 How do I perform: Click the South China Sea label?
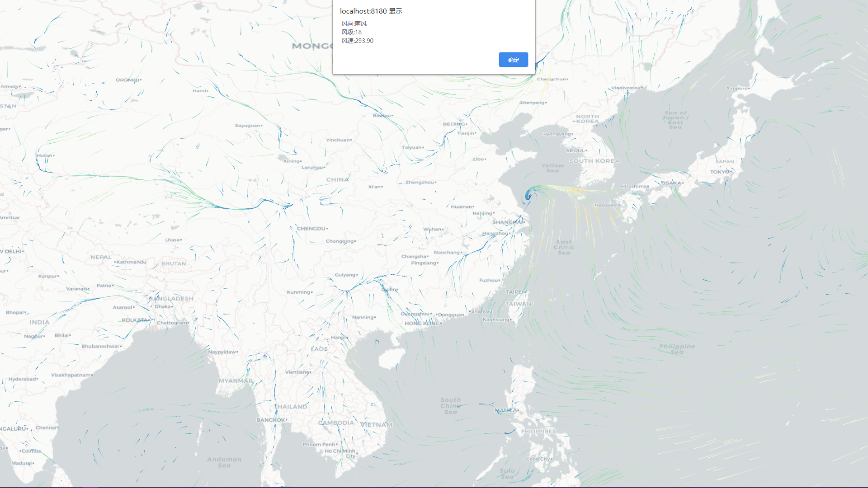point(451,406)
